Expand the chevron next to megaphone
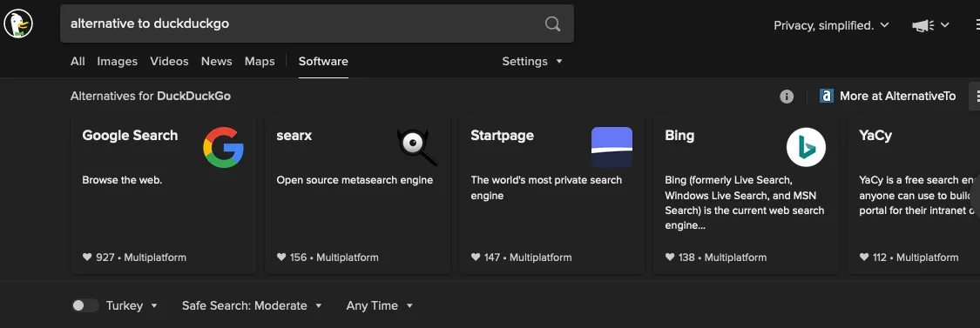The image size is (980, 328). 945,25
